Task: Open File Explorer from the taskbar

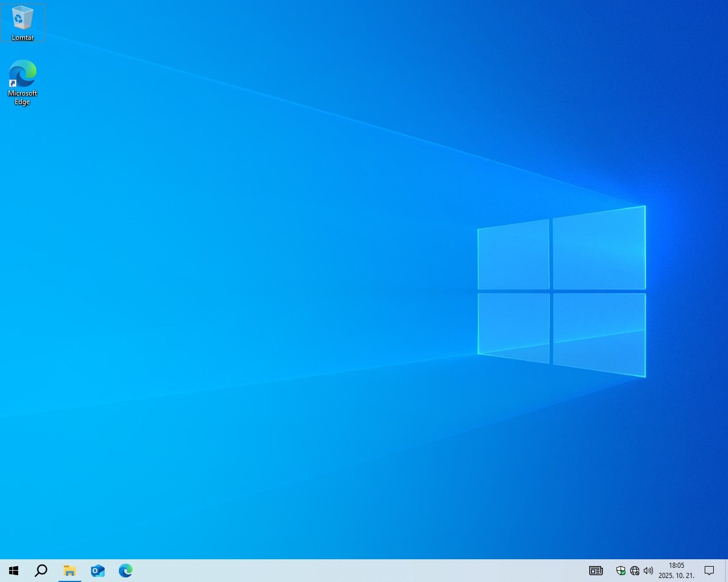Action: 69,571
